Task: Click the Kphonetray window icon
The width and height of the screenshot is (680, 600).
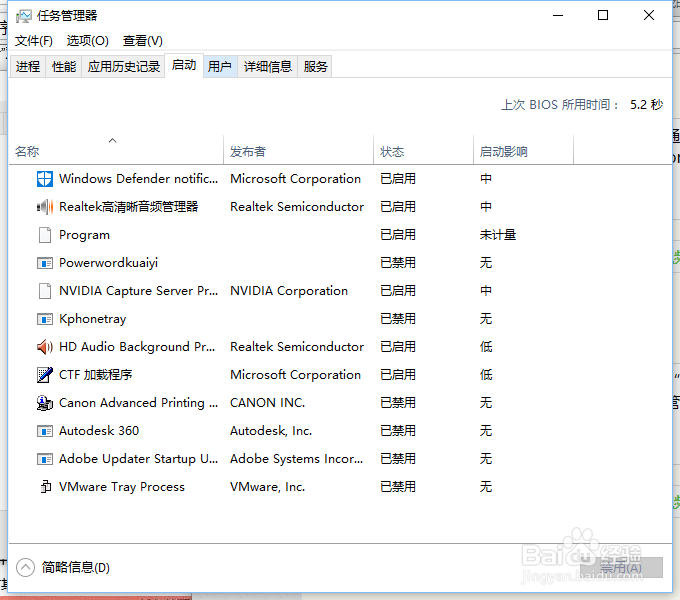Action: click(45, 319)
